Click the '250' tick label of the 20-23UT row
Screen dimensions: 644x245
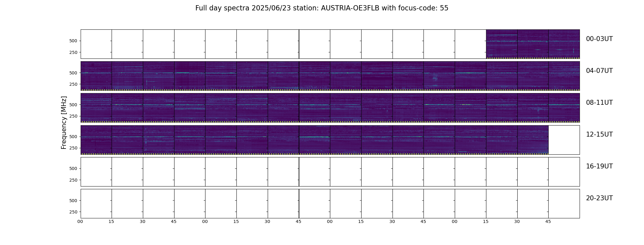point(73,212)
